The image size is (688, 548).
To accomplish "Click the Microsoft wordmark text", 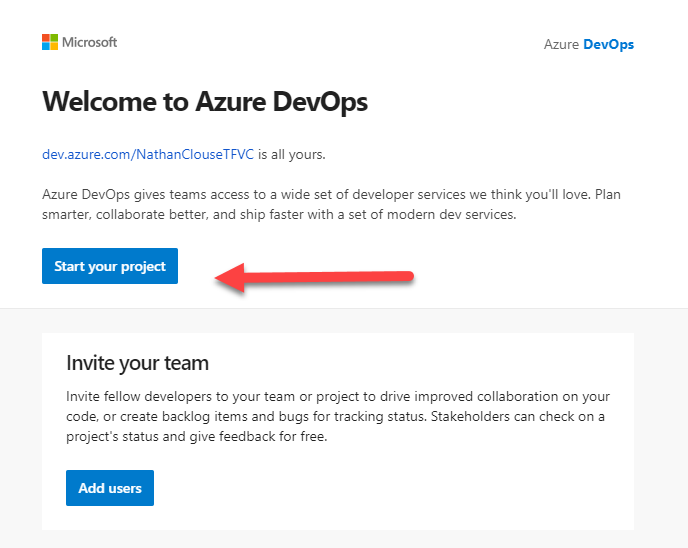I will (90, 42).
